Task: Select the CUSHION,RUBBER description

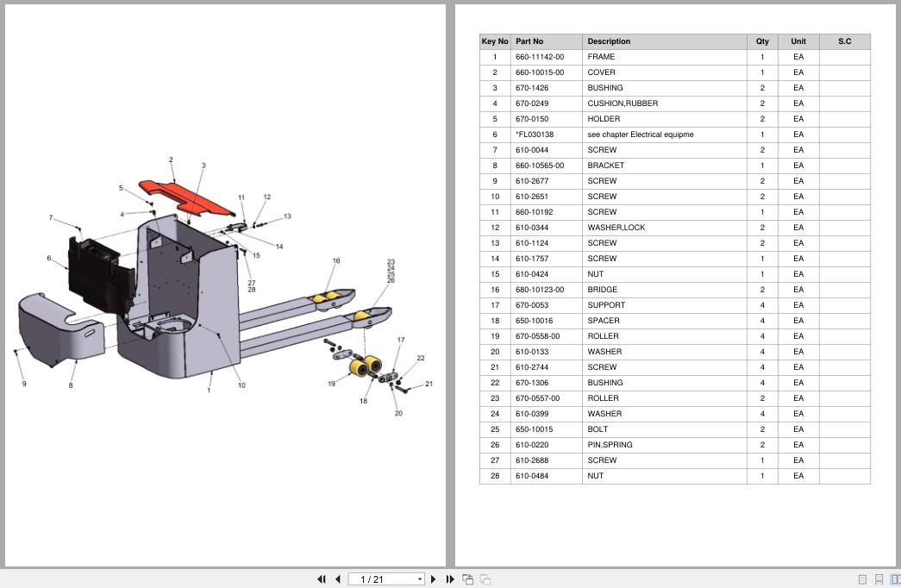Action: coord(623,103)
